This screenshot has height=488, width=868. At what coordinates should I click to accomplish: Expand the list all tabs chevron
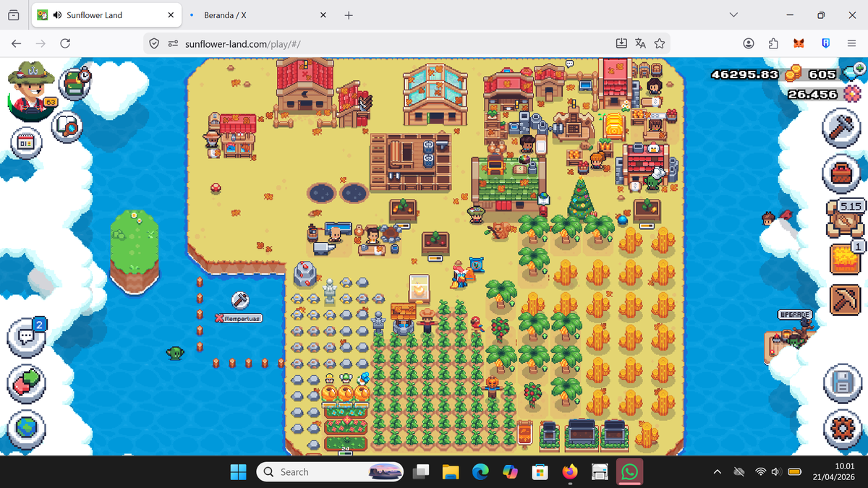point(734,14)
